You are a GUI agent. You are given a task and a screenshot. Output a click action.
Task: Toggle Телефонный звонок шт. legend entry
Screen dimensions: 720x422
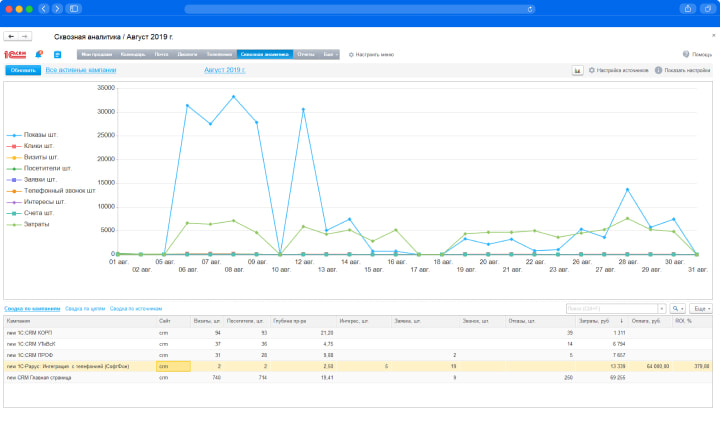51,191
